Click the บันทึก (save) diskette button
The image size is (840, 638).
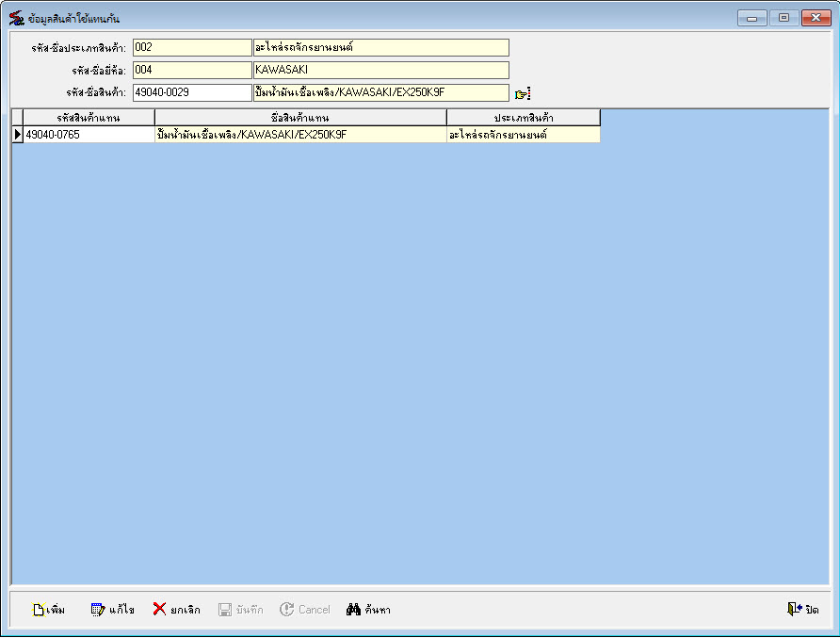pyautogui.click(x=240, y=610)
